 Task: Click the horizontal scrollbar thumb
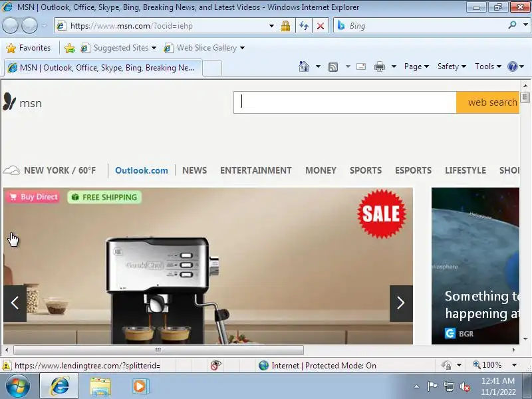(x=158, y=350)
